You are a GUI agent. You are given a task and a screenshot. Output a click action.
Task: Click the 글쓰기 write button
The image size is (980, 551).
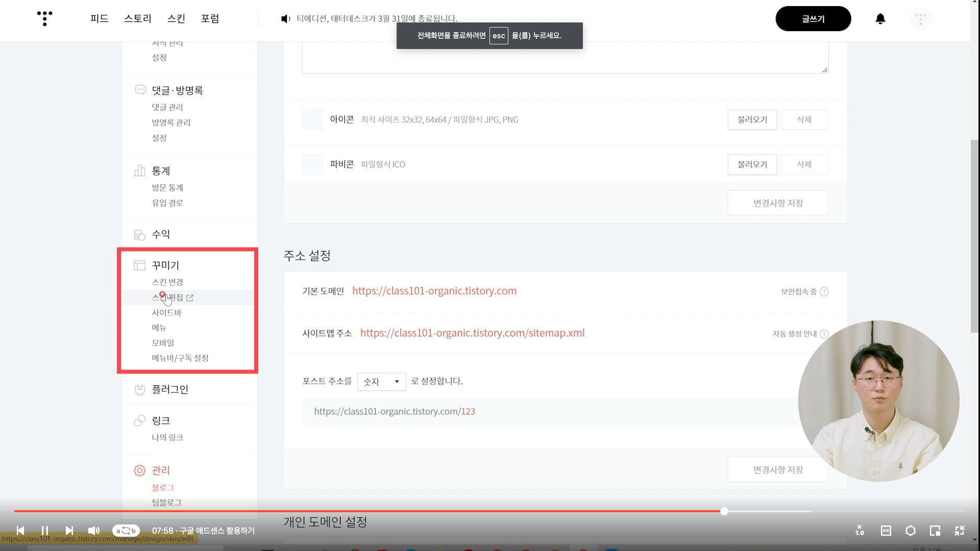[813, 19]
